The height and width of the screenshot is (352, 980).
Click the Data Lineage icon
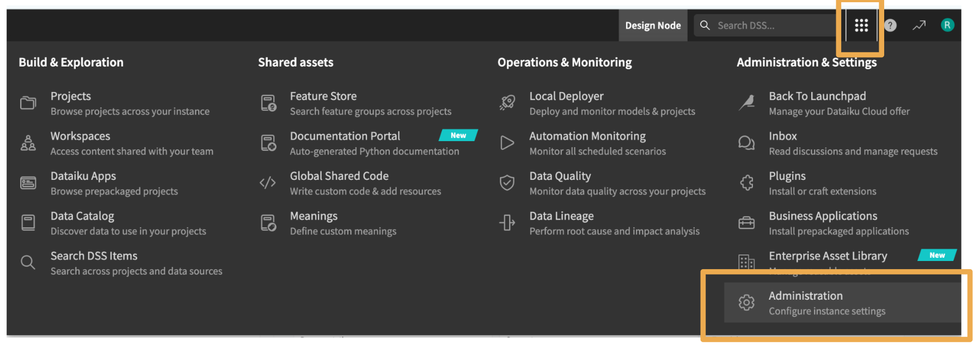point(507,222)
